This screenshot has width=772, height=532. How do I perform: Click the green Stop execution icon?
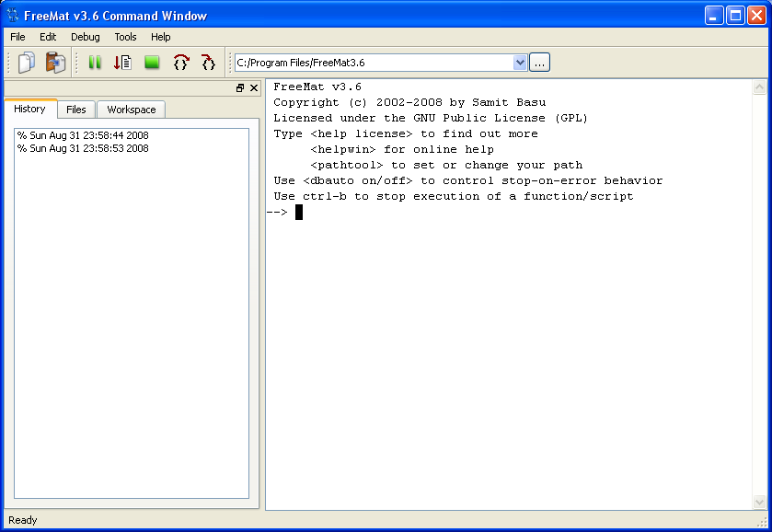coord(152,63)
